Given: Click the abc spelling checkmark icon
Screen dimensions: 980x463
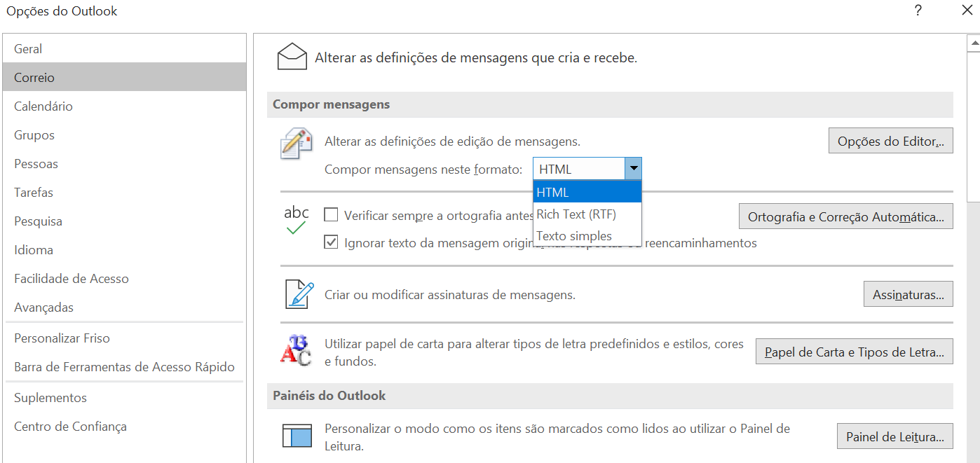Looking at the screenshot, I should (297, 219).
